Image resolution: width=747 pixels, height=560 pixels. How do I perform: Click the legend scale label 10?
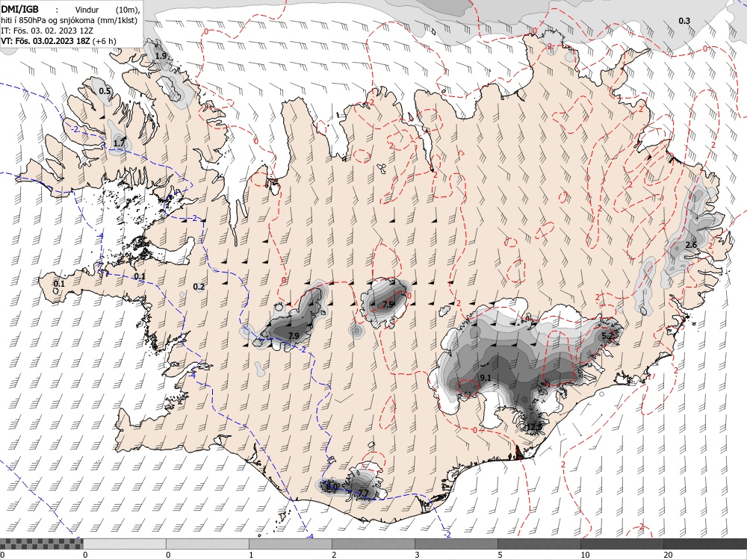(x=585, y=555)
